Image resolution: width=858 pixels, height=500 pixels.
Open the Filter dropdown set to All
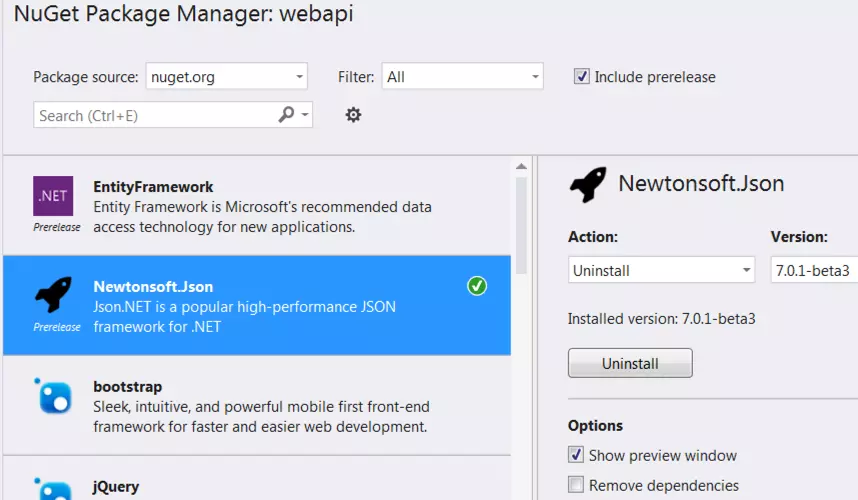tap(462, 76)
